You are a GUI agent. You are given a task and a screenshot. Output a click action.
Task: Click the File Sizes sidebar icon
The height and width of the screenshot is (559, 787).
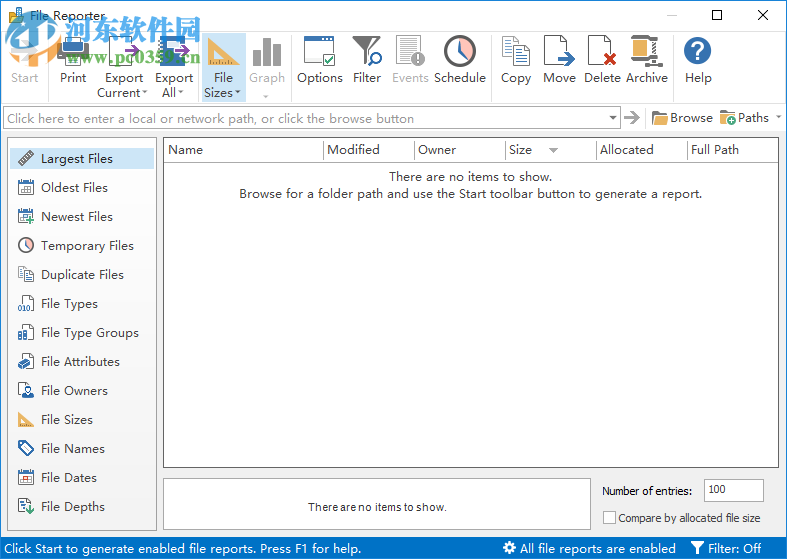[x=26, y=420]
